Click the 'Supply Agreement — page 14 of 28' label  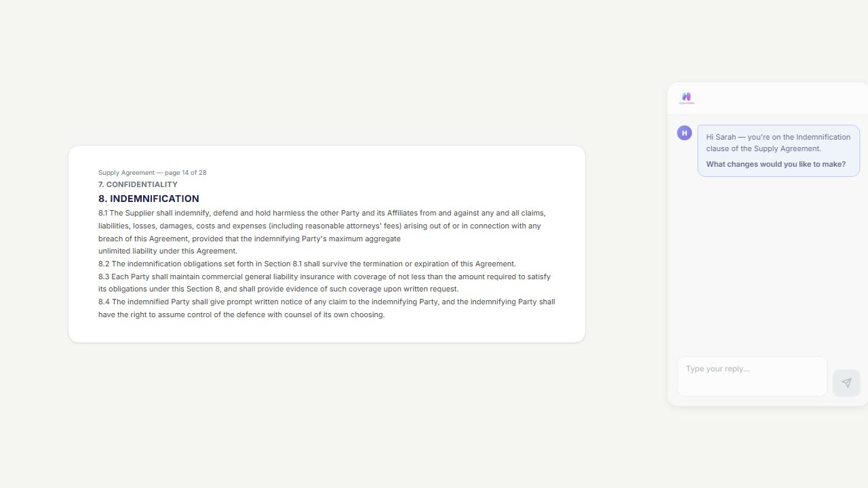152,173
